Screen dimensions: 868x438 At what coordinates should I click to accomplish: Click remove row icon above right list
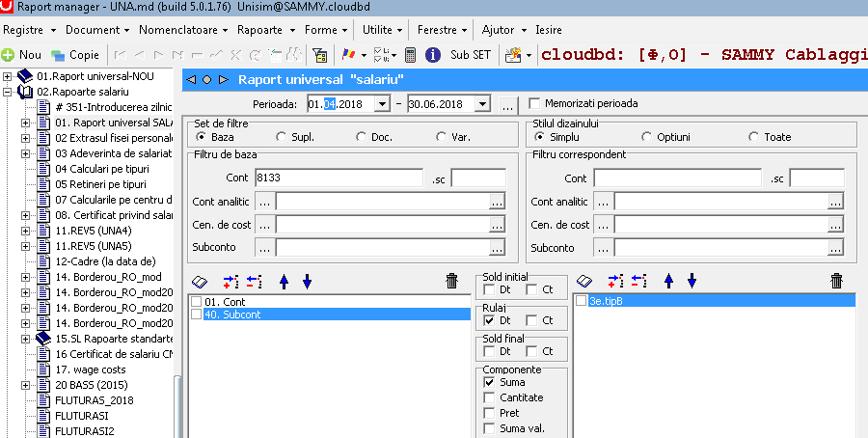pyautogui.click(x=638, y=281)
